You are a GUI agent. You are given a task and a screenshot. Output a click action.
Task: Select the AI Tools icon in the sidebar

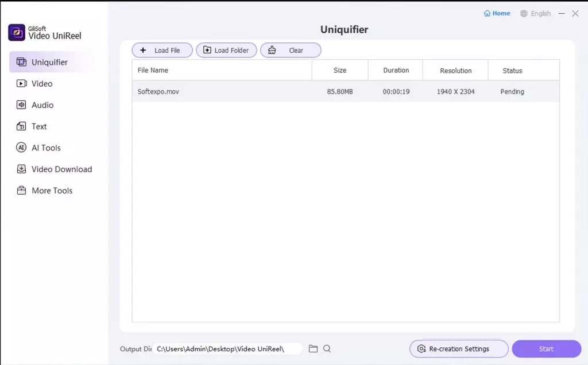[21, 147]
